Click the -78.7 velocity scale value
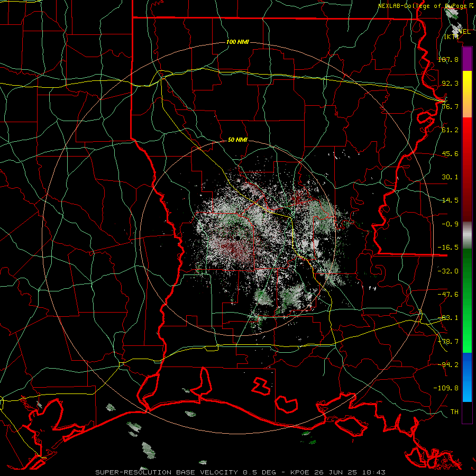 click(448, 342)
